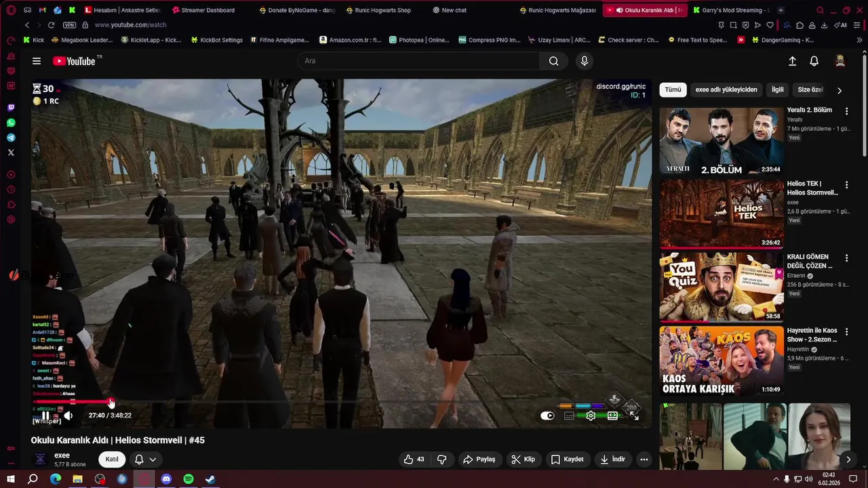
Task: Show more bookmarks overflow chevron
Action: pos(860,40)
